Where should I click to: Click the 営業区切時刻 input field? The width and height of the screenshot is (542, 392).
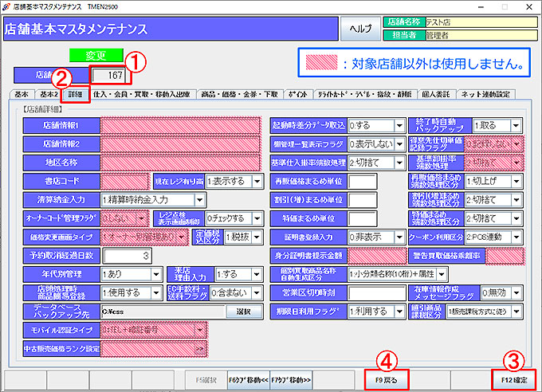377,292
